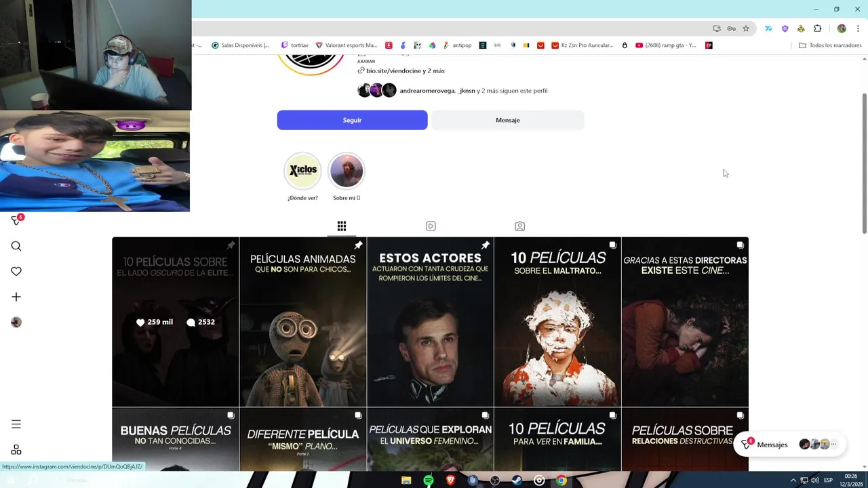
Task: Open Steam from taskbar
Action: [517, 481]
